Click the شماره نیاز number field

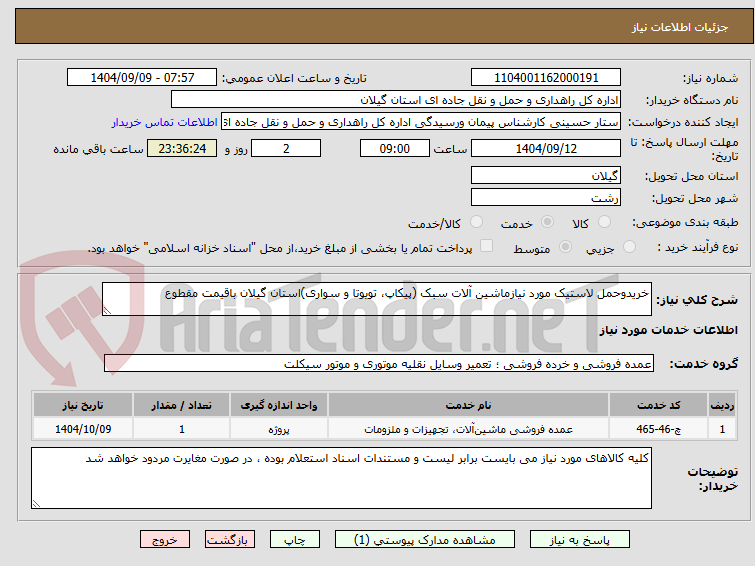(x=546, y=77)
